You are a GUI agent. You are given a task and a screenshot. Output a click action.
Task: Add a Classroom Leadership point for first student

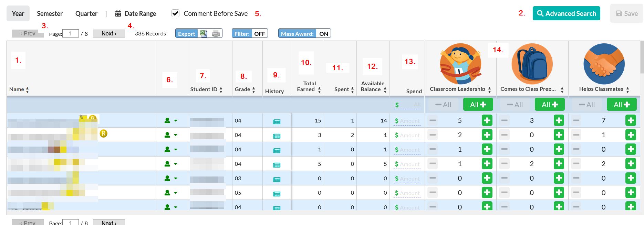pos(487,120)
